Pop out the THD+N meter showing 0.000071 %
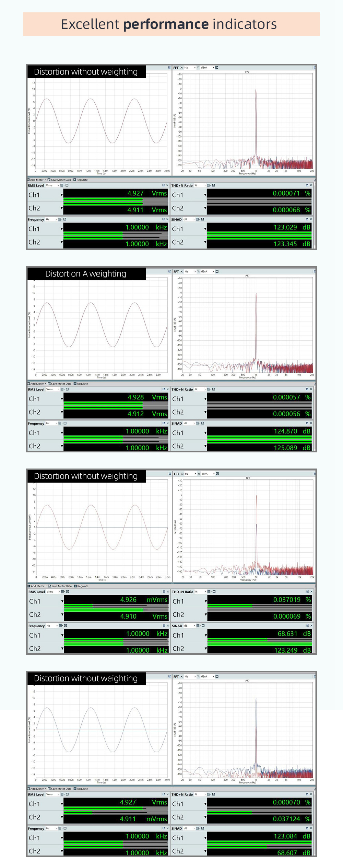 coord(307,185)
